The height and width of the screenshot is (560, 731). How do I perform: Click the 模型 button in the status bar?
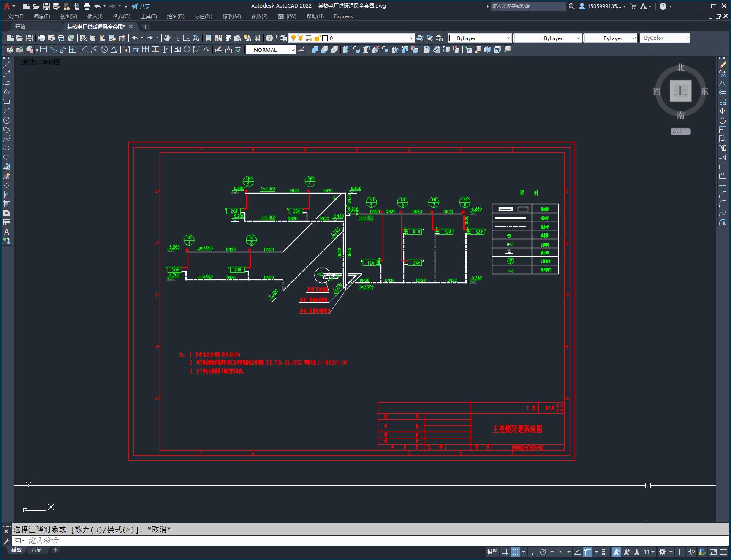(x=492, y=552)
